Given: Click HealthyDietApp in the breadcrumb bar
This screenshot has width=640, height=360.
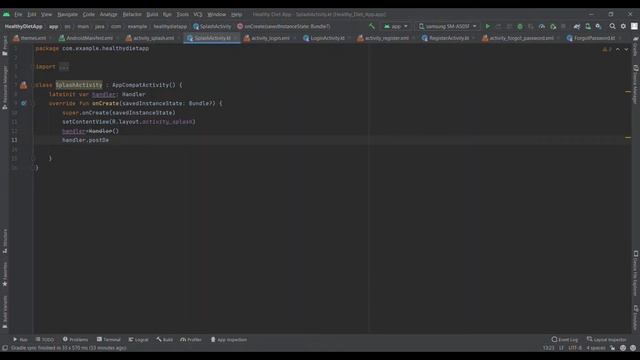Looking at the screenshot, I should pos(24,26).
